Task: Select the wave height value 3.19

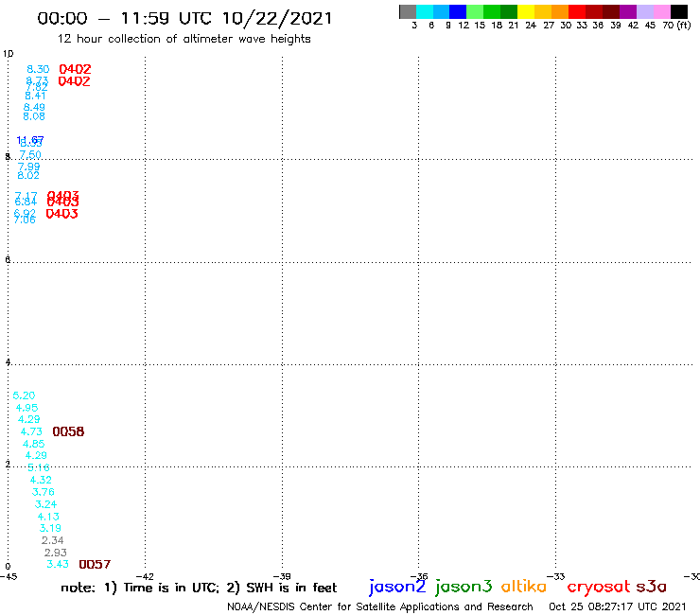Action: tap(50, 528)
